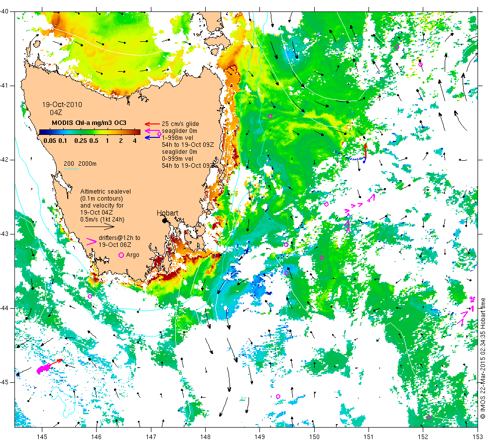This screenshot has height=448, width=488.
Task: Click the 2000m depth legend label
Action: pos(87,164)
